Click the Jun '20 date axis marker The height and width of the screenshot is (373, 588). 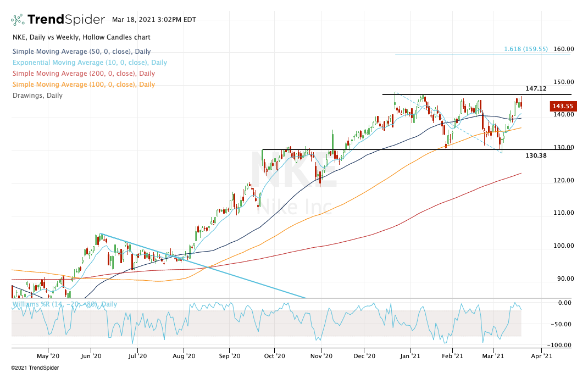pos(91,356)
